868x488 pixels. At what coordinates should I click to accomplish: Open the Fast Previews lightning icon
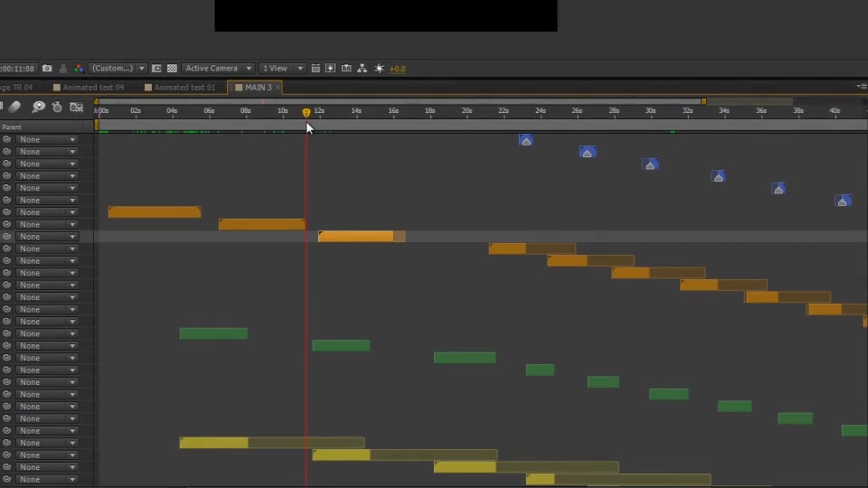click(x=331, y=68)
